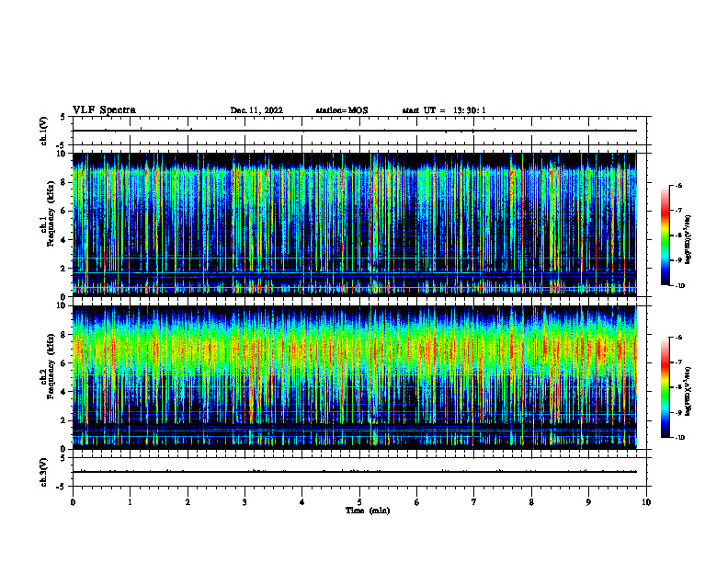Image resolution: width=728 pixels, height=563 pixels.
Task: Click the "-6" label on ch.1 color bar
Action: (678, 185)
